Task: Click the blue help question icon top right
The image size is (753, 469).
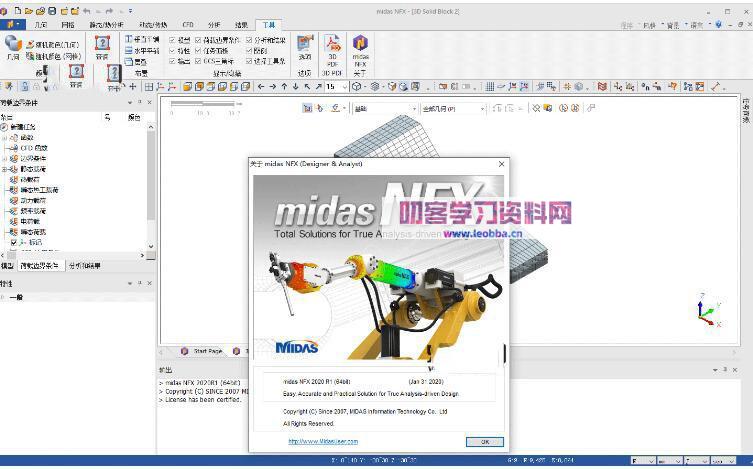Action: click(718, 24)
